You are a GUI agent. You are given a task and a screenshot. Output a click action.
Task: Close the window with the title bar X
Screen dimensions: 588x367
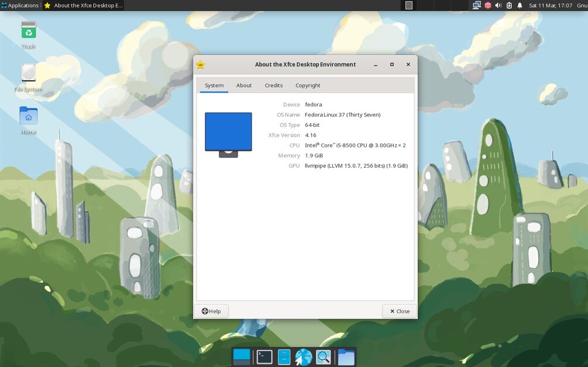click(408, 64)
